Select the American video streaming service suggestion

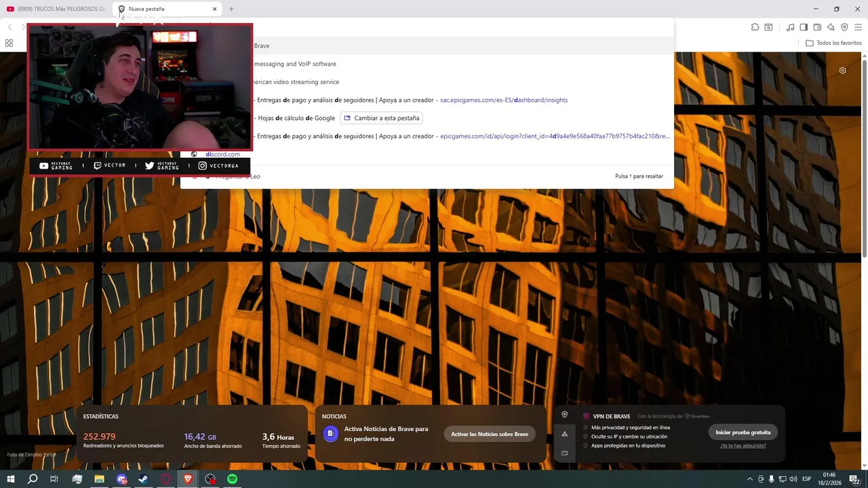tap(427, 82)
